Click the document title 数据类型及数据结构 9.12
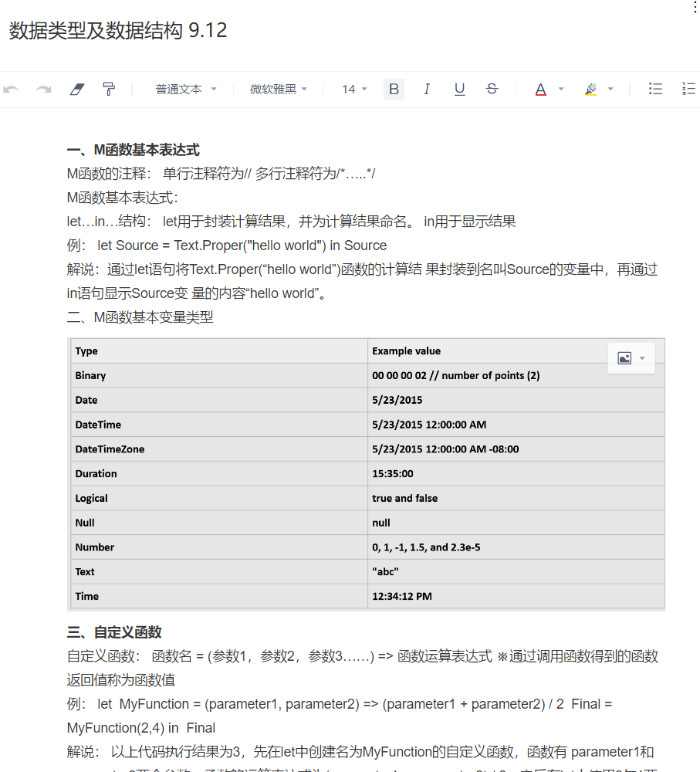This screenshot has height=772, width=700. [118, 30]
